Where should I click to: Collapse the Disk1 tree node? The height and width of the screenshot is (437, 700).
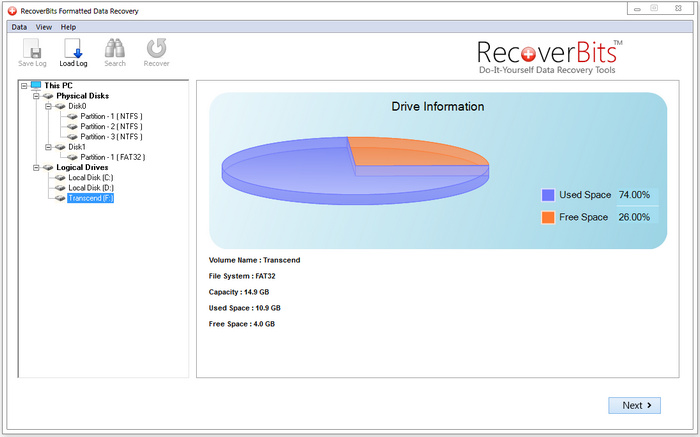click(48, 147)
